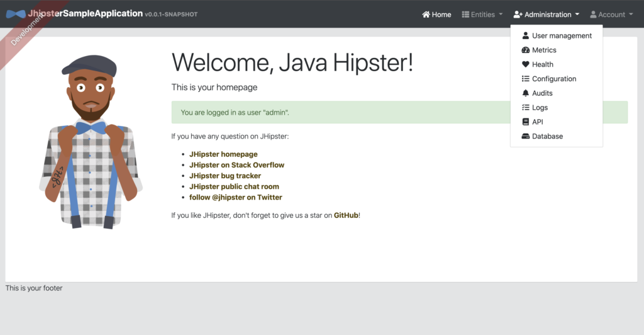Image resolution: width=644 pixels, height=335 pixels.
Task: Expand the Account dropdown caret
Action: point(631,14)
